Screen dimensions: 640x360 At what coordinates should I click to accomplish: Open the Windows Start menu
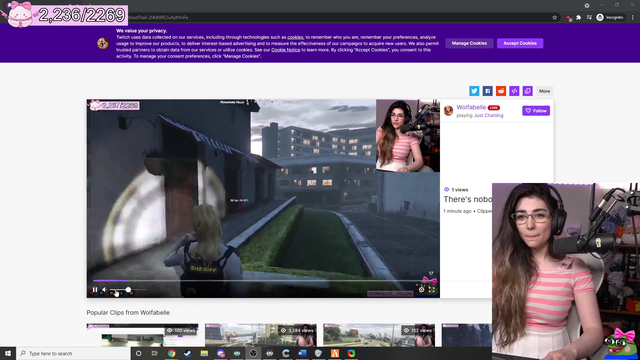coord(8,353)
